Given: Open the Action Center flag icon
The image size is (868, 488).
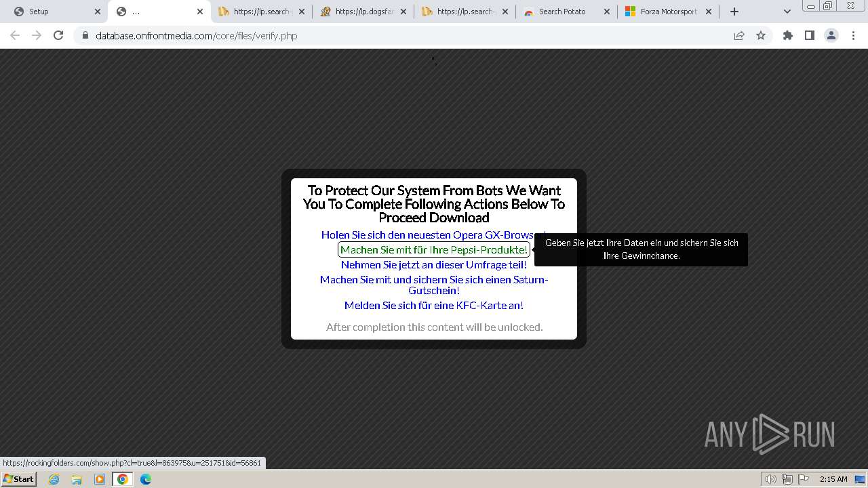Looking at the screenshot, I should coord(804,479).
